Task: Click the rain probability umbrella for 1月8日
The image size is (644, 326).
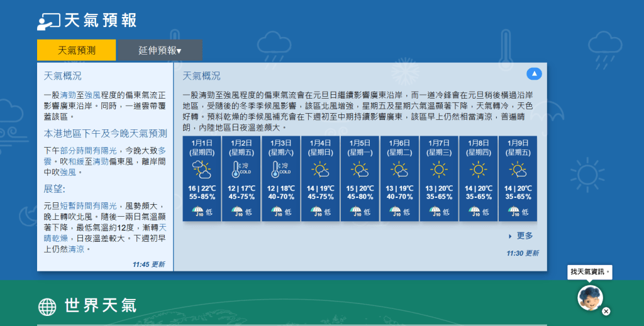Action: [474, 211]
